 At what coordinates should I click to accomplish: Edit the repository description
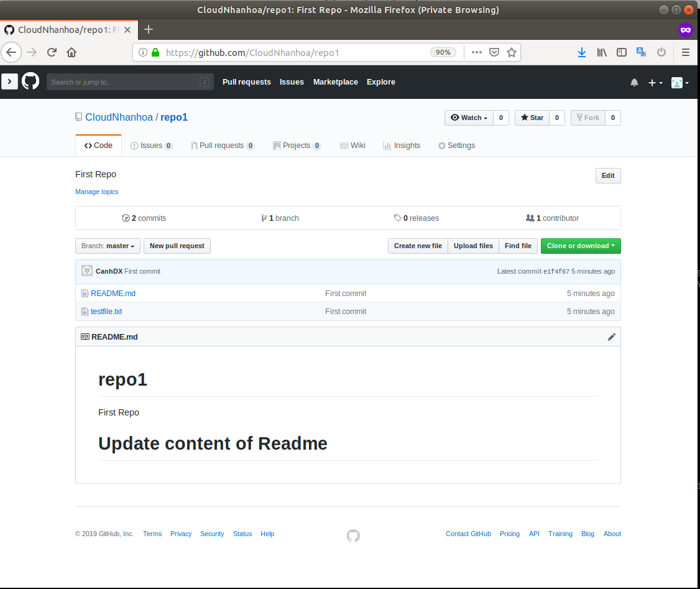pyautogui.click(x=607, y=175)
